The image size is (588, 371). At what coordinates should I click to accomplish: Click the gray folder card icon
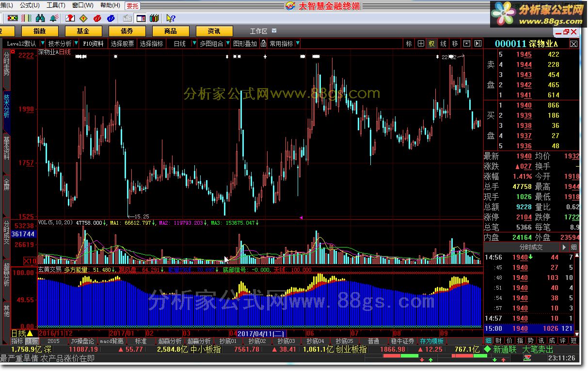click(127, 18)
